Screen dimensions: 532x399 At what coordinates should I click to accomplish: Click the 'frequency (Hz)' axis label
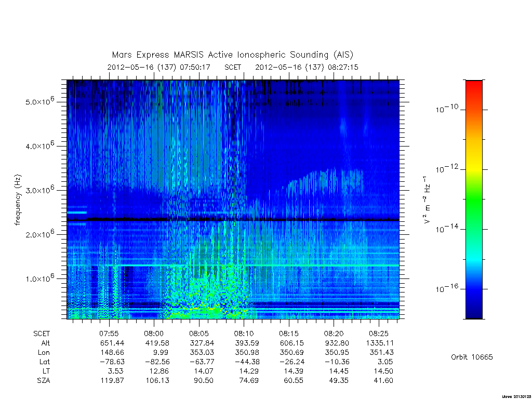pyautogui.click(x=18, y=200)
